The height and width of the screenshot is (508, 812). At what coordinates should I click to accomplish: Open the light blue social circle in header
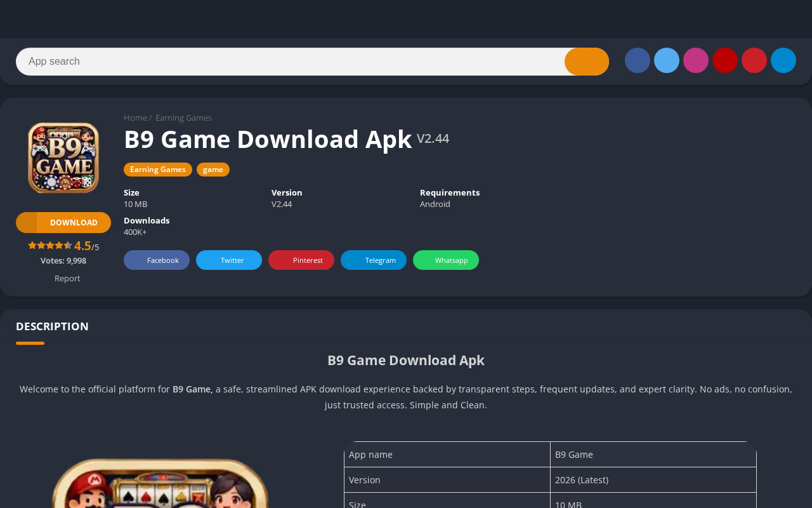pos(667,60)
